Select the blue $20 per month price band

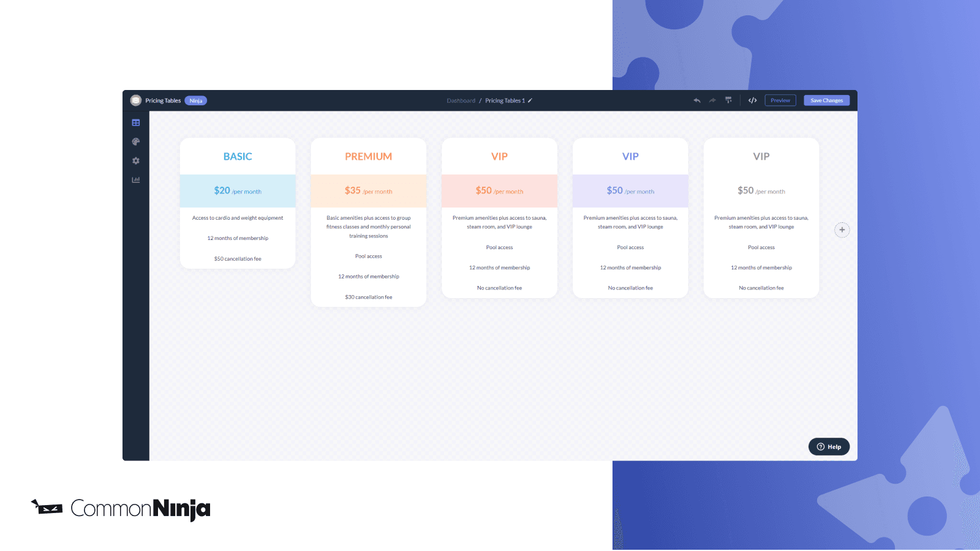coord(238,191)
